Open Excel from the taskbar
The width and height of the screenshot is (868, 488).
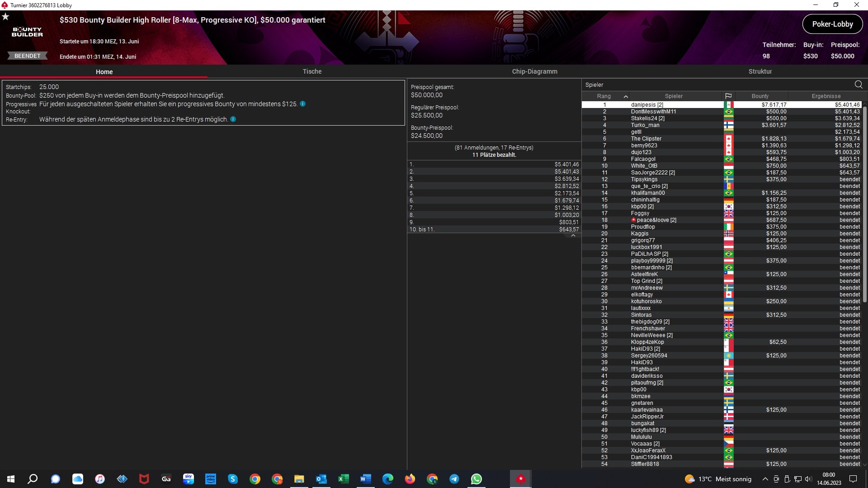point(343,479)
